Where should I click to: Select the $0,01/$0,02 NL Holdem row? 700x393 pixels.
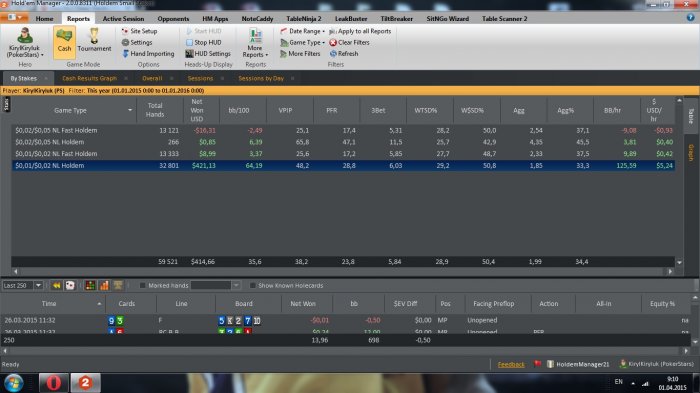[343, 165]
